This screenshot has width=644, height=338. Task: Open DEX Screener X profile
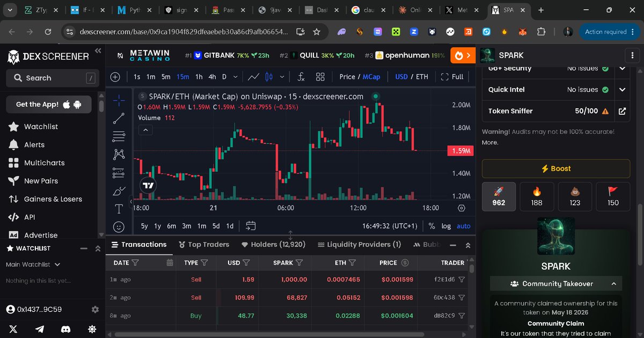[x=13, y=329]
